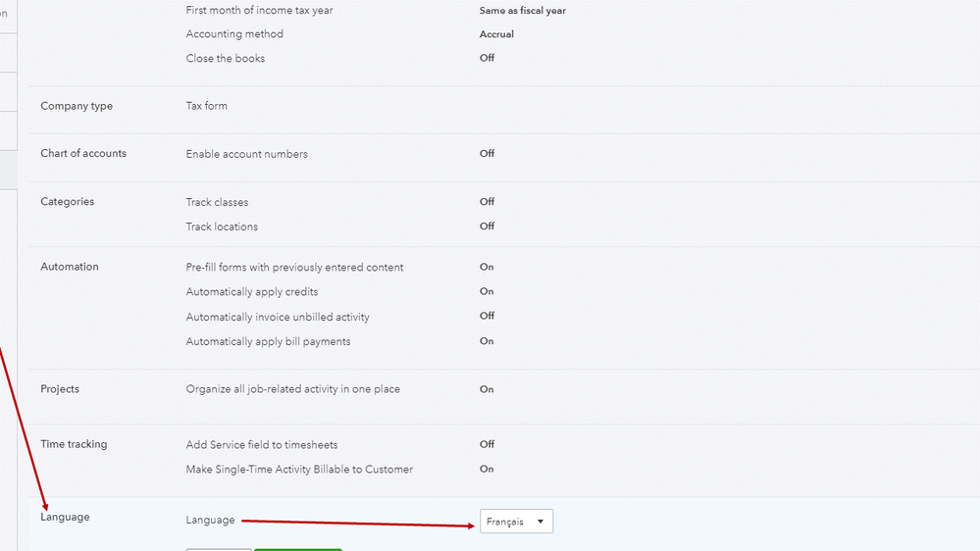The width and height of the screenshot is (980, 551).
Task: Open the Categories section heading
Action: 68,201
